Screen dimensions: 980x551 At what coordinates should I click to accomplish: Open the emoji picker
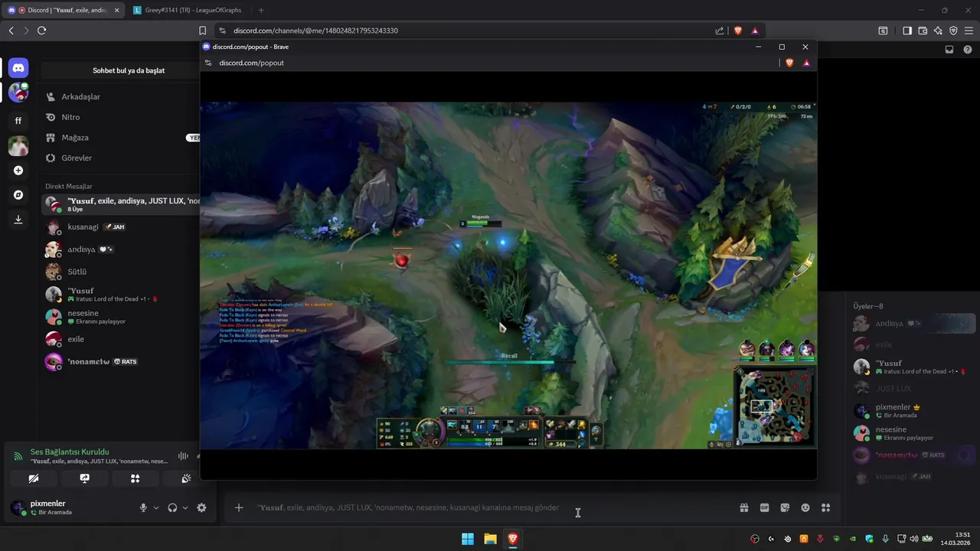[805, 507]
